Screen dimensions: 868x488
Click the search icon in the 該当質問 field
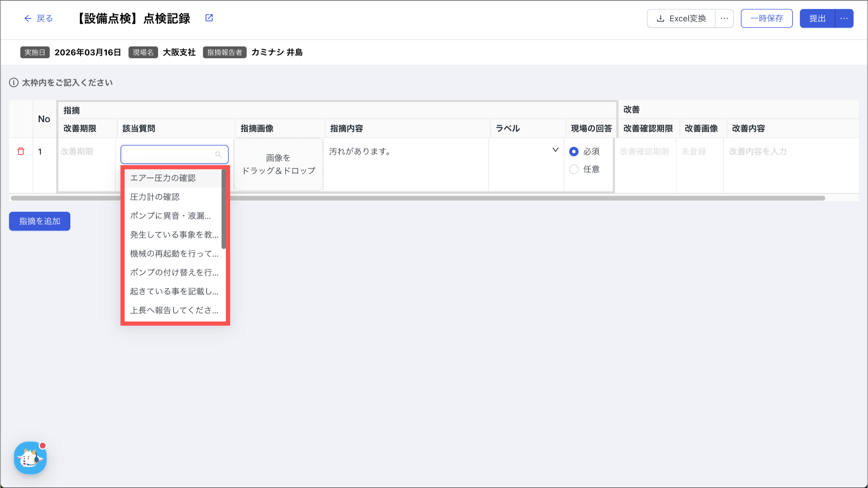coord(218,154)
